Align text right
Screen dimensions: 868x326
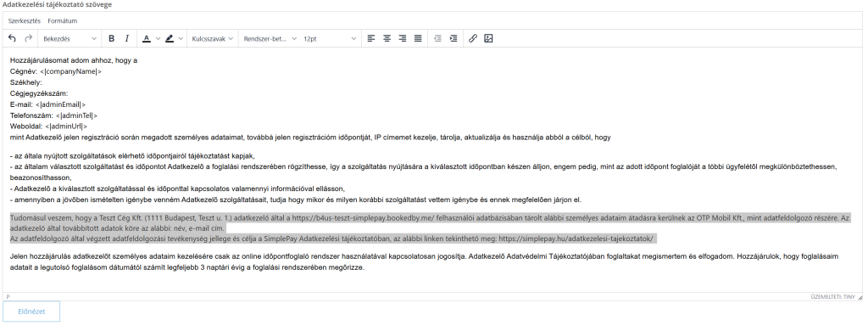403,39
